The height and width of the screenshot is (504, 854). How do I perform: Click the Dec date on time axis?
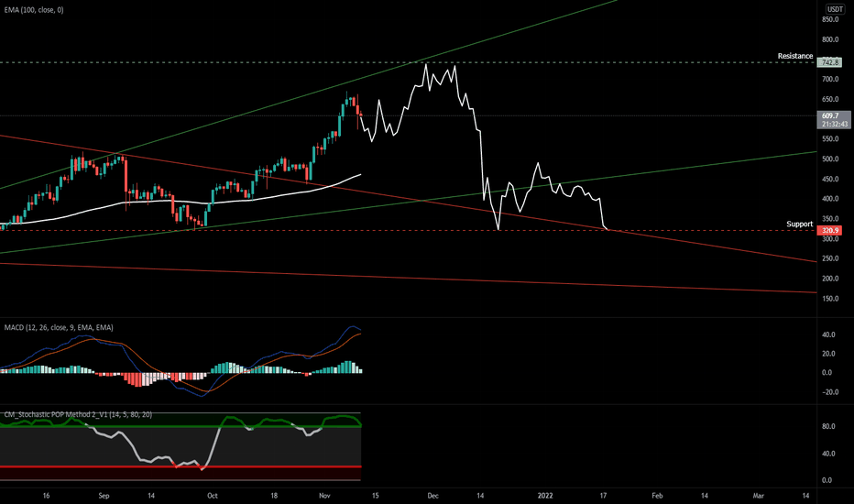pyautogui.click(x=433, y=496)
